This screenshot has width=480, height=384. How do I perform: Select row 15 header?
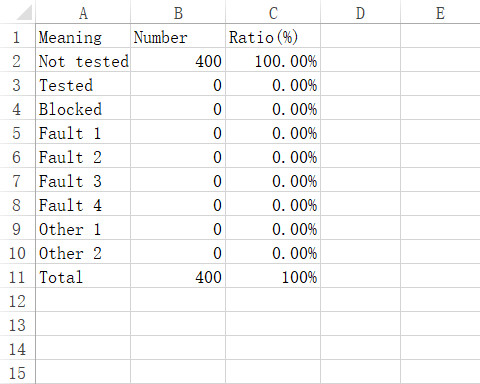[x=17, y=372]
